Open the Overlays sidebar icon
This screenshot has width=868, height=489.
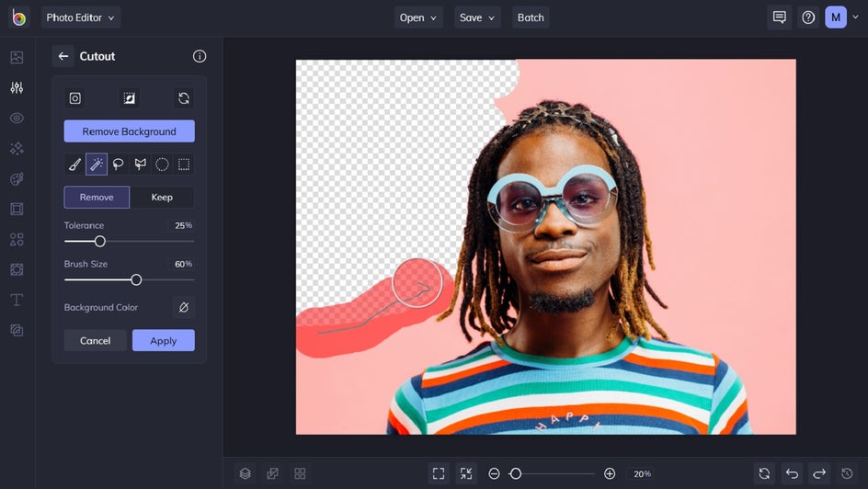17,269
